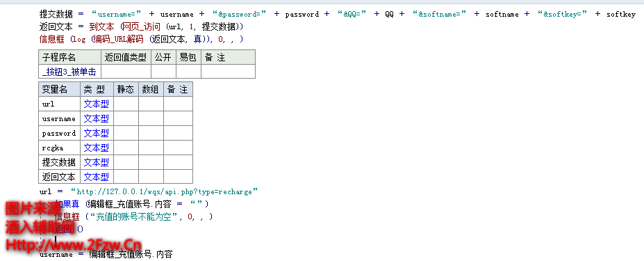Click the "&password=" string literal
Viewport: 644px width, 261px height.
point(240,14)
